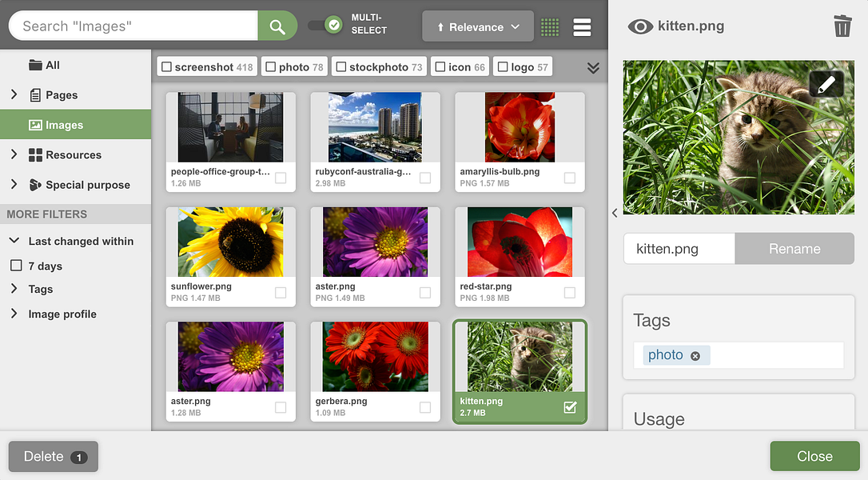
Task: Select the All category
Action: [75, 65]
